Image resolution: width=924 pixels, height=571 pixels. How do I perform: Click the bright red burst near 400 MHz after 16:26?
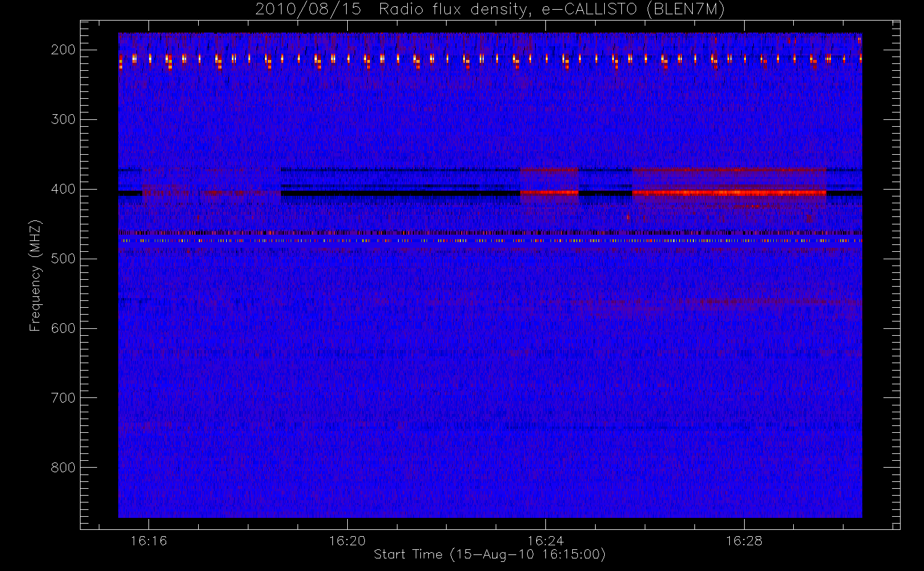point(729,193)
